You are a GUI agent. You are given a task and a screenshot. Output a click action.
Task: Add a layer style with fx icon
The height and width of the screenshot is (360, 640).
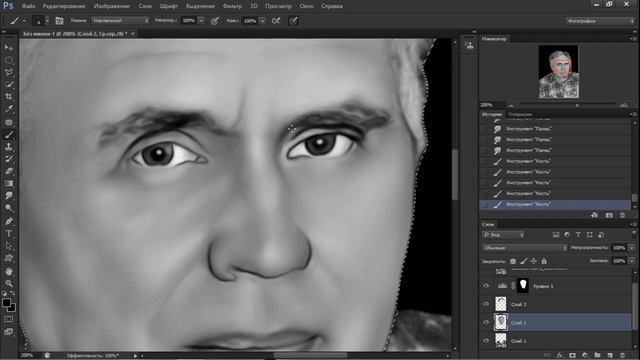pos(560,355)
